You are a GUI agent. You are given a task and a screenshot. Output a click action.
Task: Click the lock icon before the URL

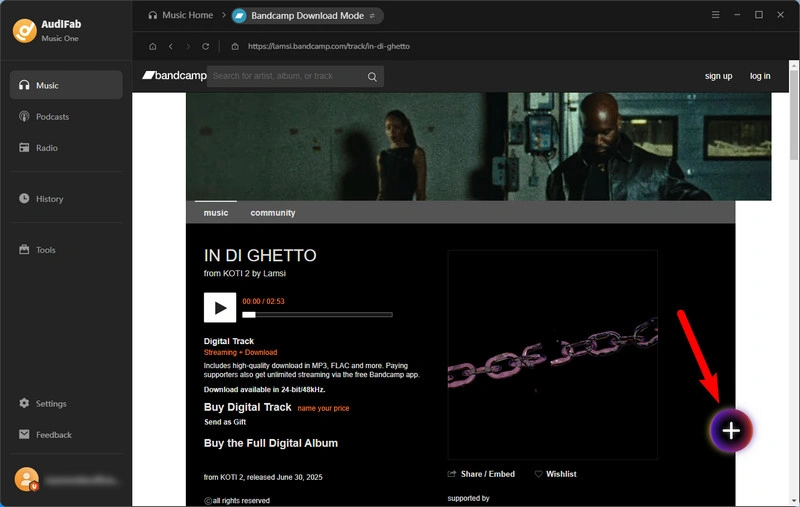click(235, 46)
